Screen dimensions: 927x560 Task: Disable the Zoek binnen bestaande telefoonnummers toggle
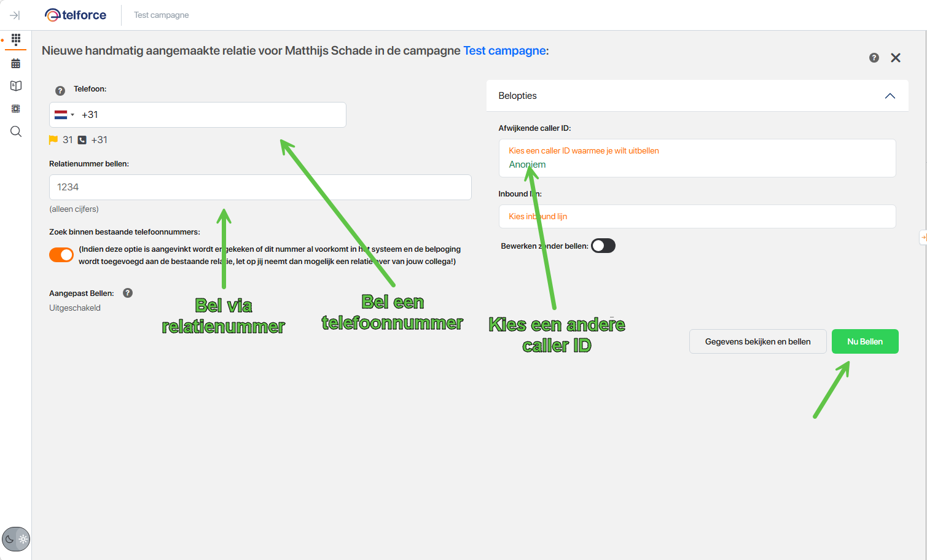click(x=61, y=254)
